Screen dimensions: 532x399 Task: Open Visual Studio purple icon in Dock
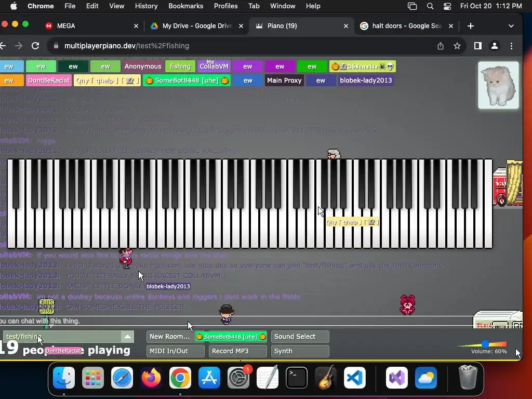(x=397, y=378)
